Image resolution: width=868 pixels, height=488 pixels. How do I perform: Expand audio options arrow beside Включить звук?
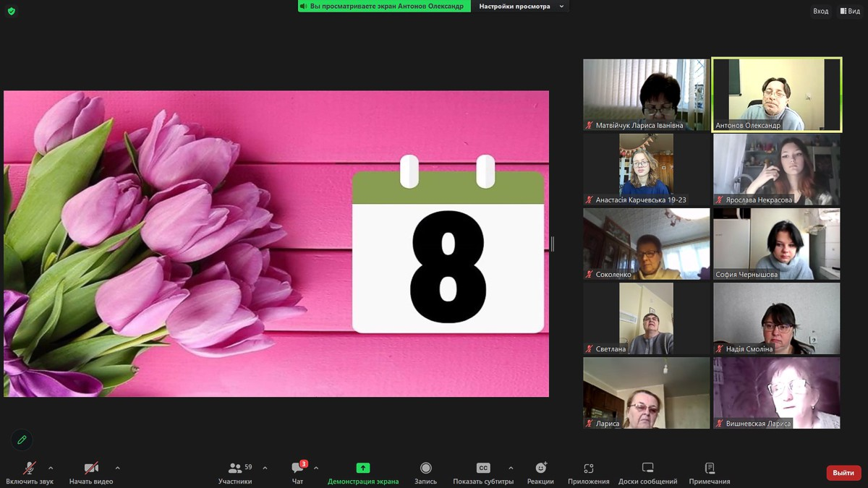[x=51, y=468]
